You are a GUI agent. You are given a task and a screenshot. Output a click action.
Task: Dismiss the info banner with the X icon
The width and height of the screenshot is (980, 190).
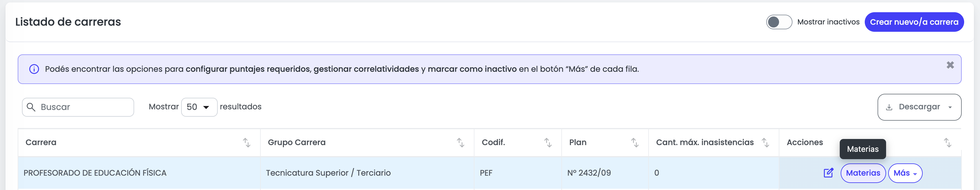950,65
